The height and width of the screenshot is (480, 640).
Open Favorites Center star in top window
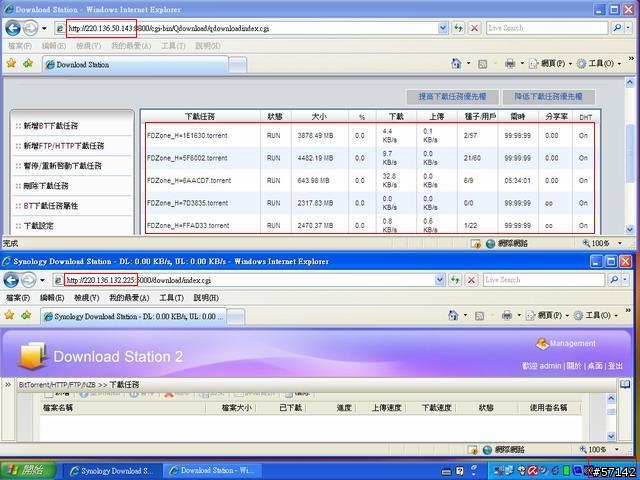click(x=11, y=64)
